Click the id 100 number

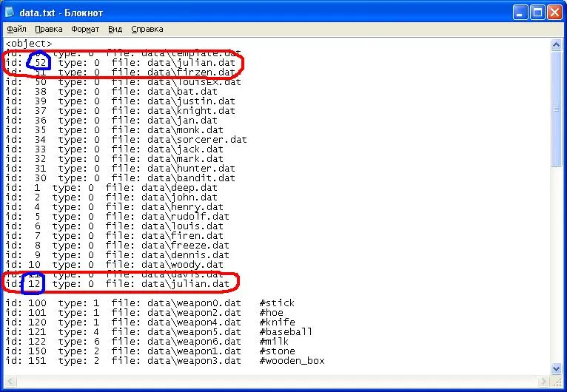tap(37, 303)
